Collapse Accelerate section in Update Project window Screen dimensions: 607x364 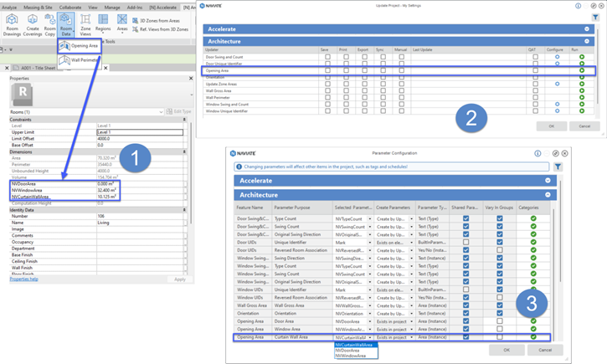coord(587,29)
